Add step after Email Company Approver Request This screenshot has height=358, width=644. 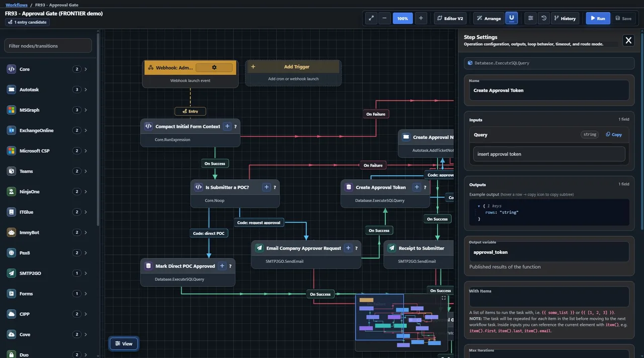[348, 248]
